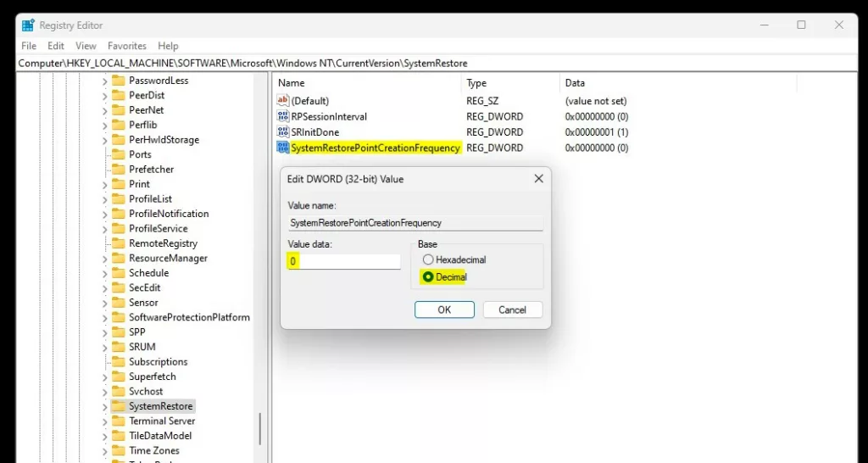Cancel the Edit DWORD dialog
868x463 pixels.
coord(513,310)
